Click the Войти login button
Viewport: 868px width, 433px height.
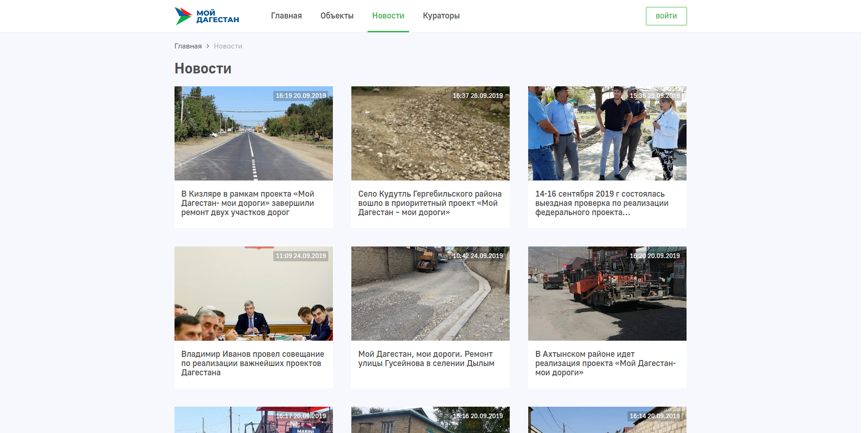(666, 16)
